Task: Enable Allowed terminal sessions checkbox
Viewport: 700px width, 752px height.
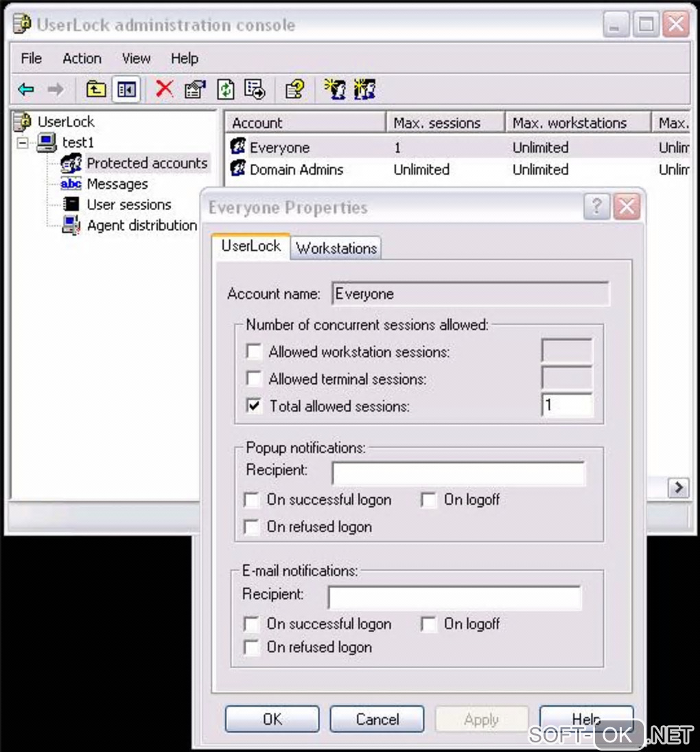Action: coord(253,378)
